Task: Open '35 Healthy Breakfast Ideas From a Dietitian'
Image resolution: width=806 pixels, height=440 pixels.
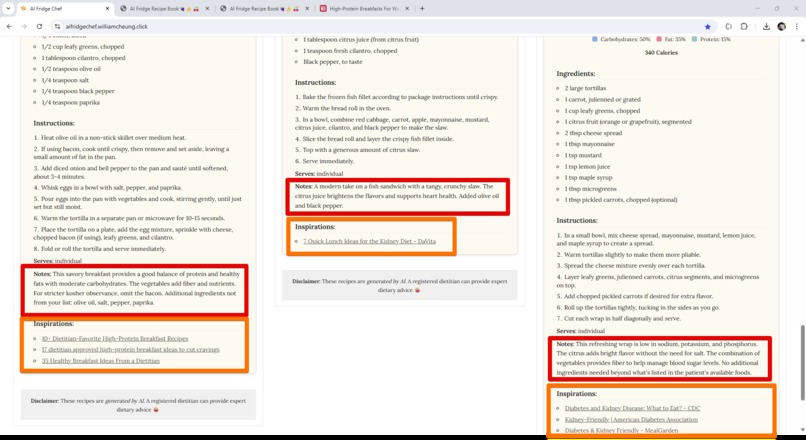Action: [101, 361]
